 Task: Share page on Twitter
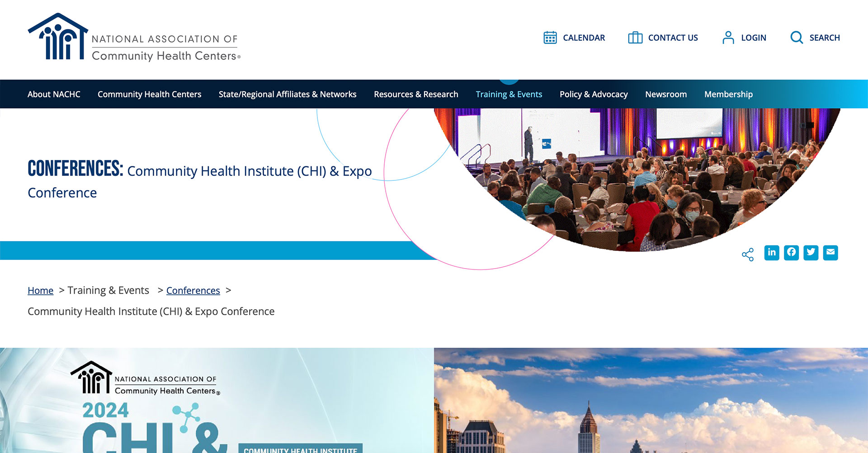pyautogui.click(x=811, y=253)
